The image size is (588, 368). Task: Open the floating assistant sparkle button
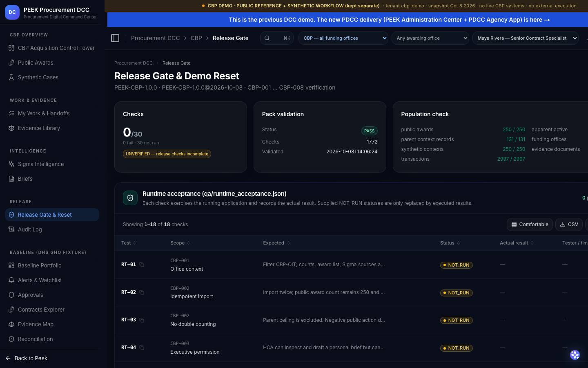[x=575, y=355]
